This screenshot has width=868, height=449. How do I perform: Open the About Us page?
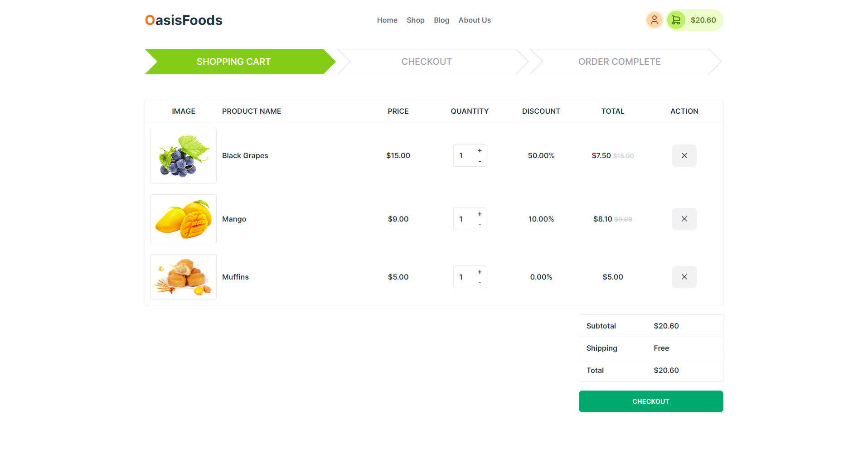tap(474, 20)
